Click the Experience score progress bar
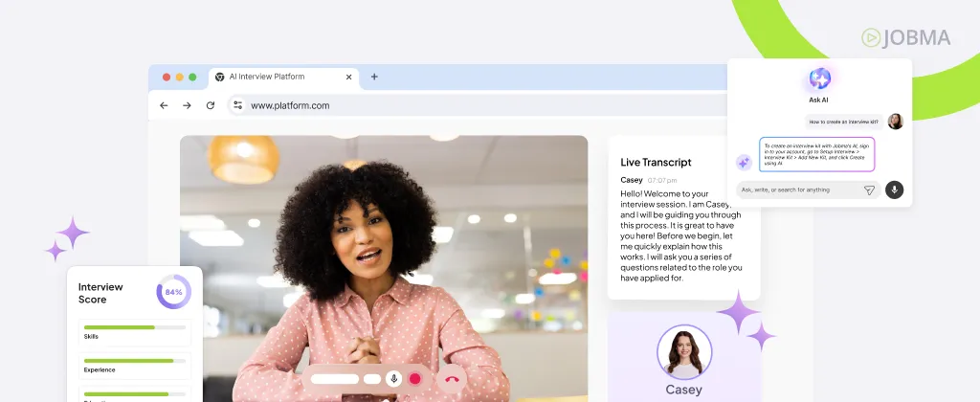 (132, 361)
